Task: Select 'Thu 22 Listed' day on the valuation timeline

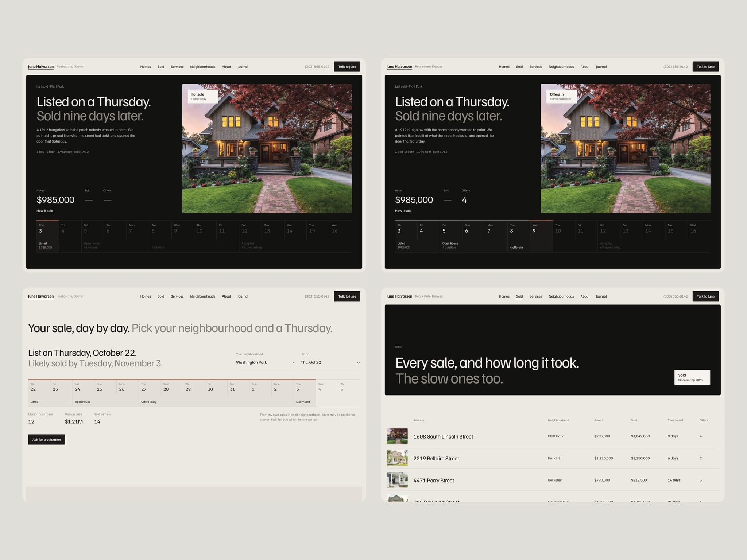Action: 39,393
